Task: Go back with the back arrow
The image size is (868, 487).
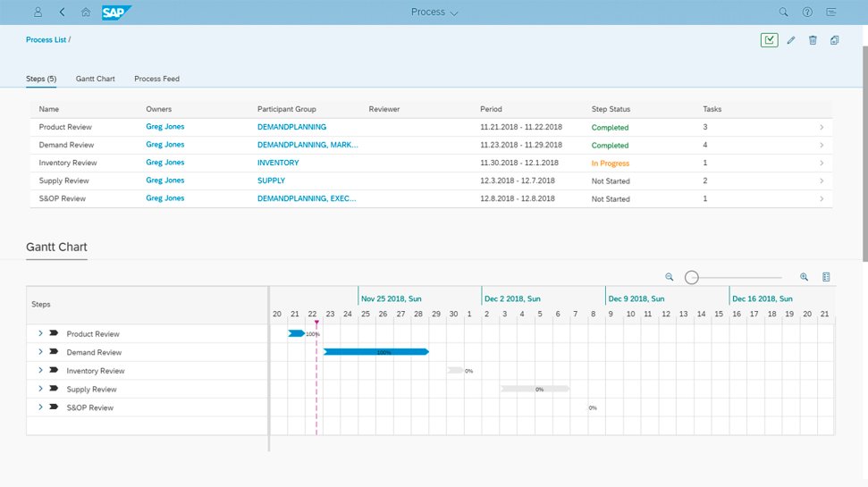Action: pos(62,12)
